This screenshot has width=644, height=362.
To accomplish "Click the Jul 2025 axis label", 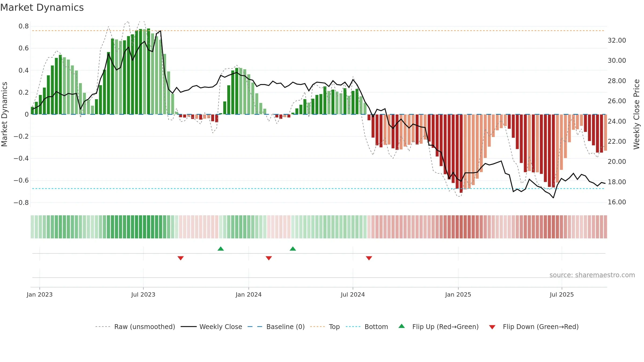I will (562, 294).
